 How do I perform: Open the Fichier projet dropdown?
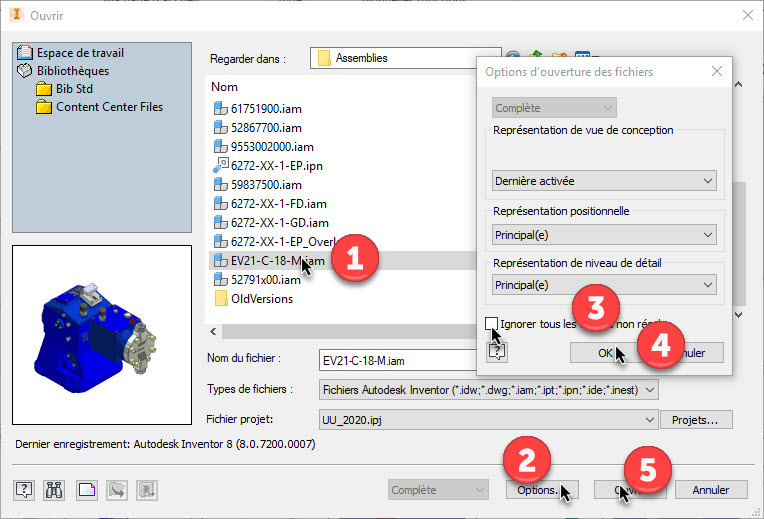coord(487,420)
